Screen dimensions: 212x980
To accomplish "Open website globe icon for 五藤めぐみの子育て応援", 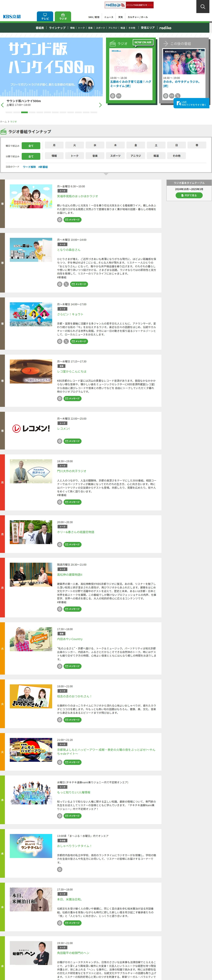I will pyautogui.click(x=113, y=96).
